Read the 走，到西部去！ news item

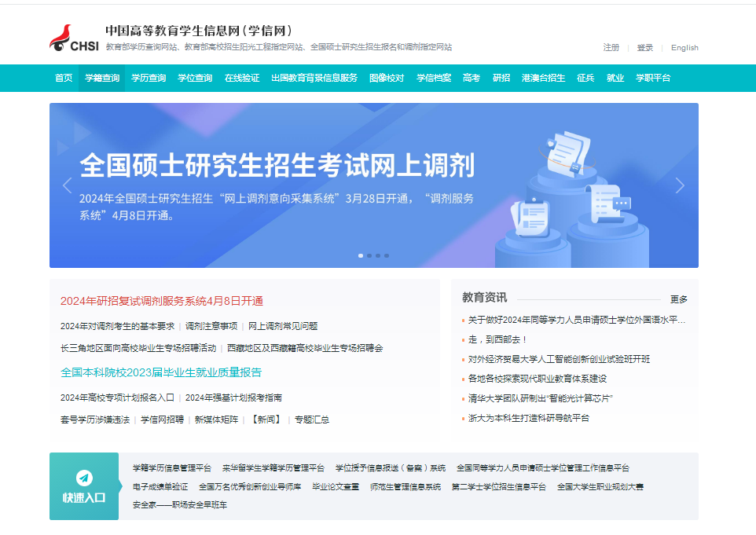tap(497, 339)
